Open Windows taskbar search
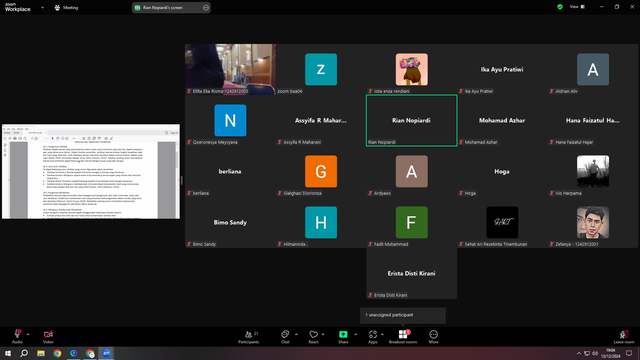640x360 pixels. pos(24,353)
